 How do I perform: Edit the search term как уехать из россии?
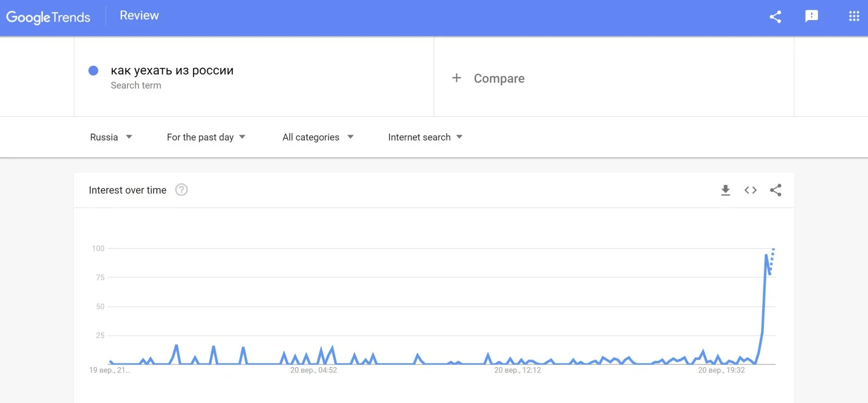pyautogui.click(x=172, y=71)
